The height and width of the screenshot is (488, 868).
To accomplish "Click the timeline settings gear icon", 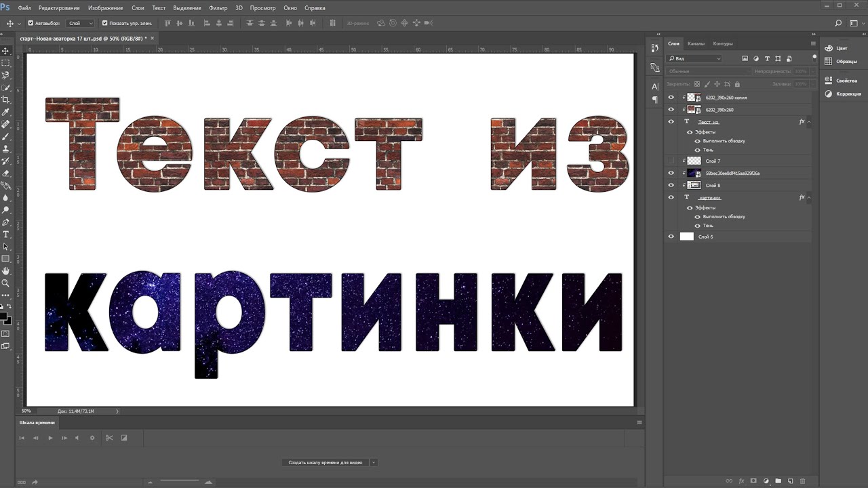I will tap(92, 438).
